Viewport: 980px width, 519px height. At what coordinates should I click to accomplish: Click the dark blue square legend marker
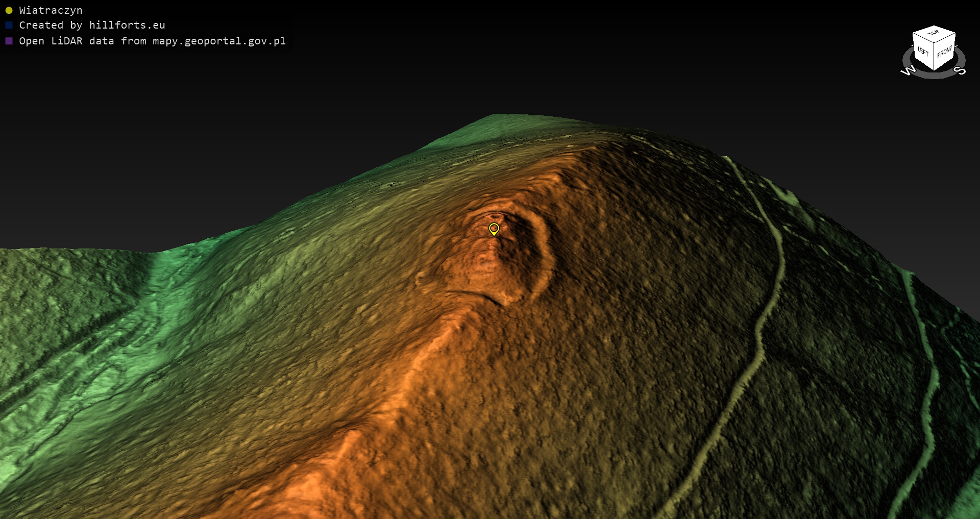coord(9,25)
